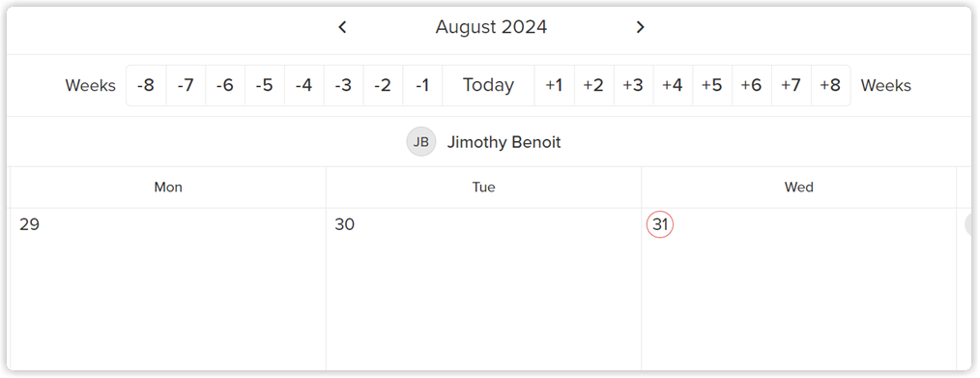Click the JB avatar circle
980x378 pixels.
point(421,142)
